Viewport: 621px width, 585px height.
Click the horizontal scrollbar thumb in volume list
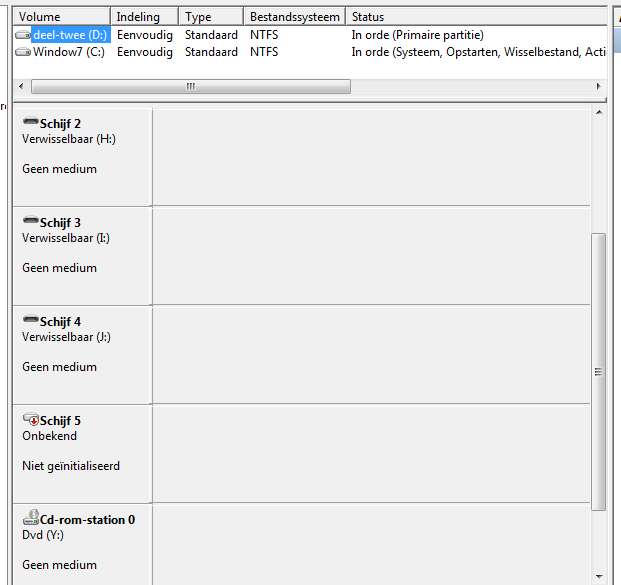point(191,86)
